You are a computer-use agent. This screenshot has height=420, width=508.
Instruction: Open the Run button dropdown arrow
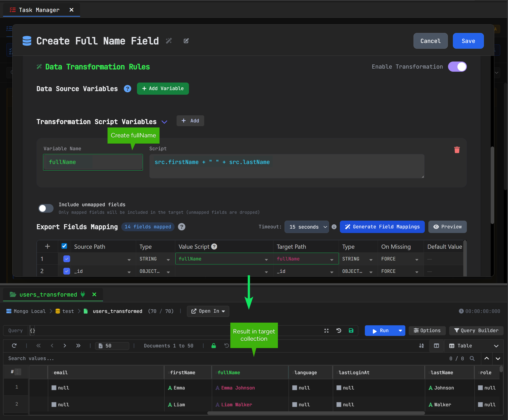[400, 331]
